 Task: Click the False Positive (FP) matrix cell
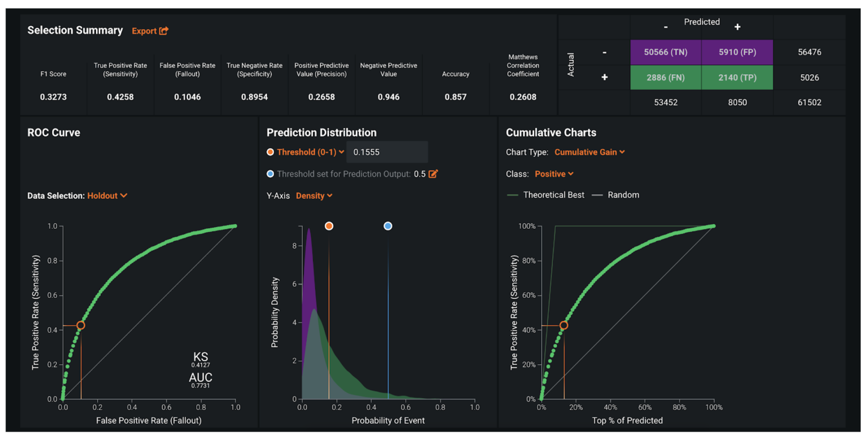click(x=737, y=52)
